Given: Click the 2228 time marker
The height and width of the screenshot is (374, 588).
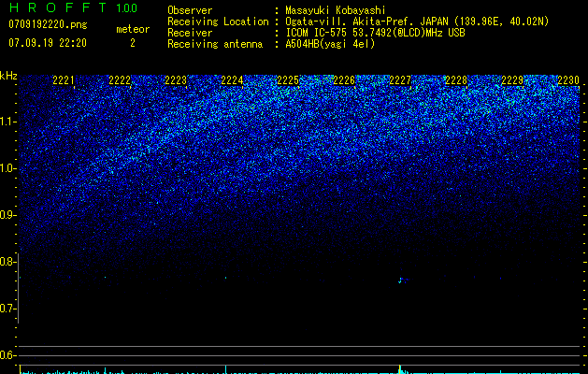Looking at the screenshot, I should point(456,80).
